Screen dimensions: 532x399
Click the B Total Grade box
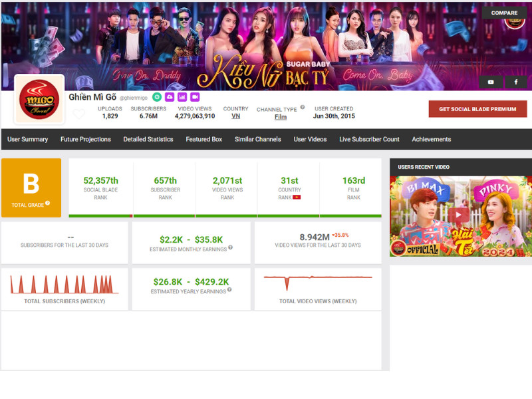point(31,188)
